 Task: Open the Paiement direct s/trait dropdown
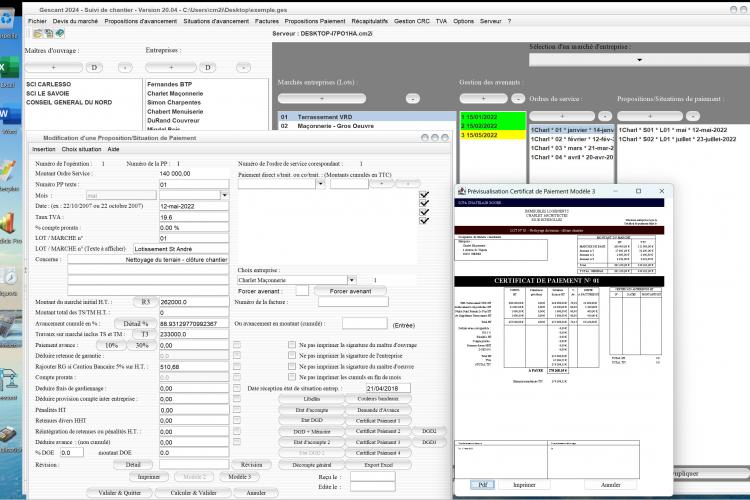click(x=320, y=184)
